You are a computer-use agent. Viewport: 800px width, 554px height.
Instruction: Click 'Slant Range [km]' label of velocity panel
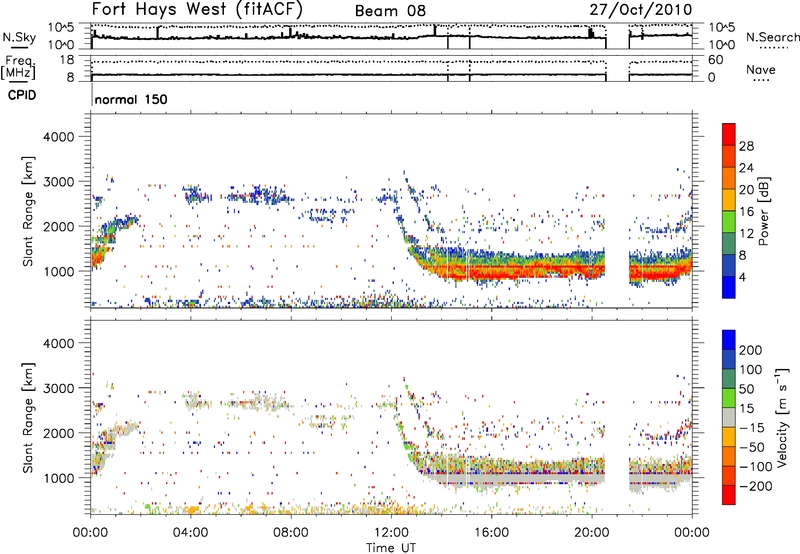[x=28, y=417]
